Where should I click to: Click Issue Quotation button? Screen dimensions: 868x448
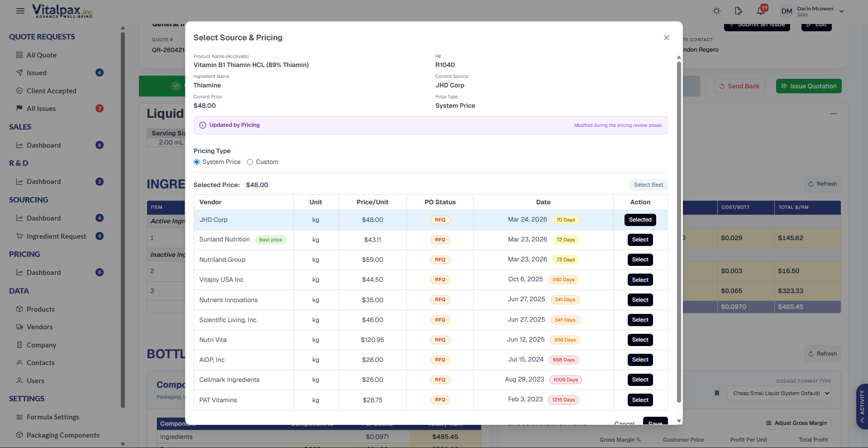(808, 86)
